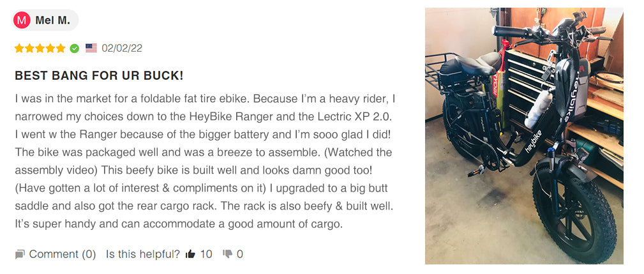Open the heybike bike photo thumbnail
This screenshot has height=274, width=644.
click(524, 136)
